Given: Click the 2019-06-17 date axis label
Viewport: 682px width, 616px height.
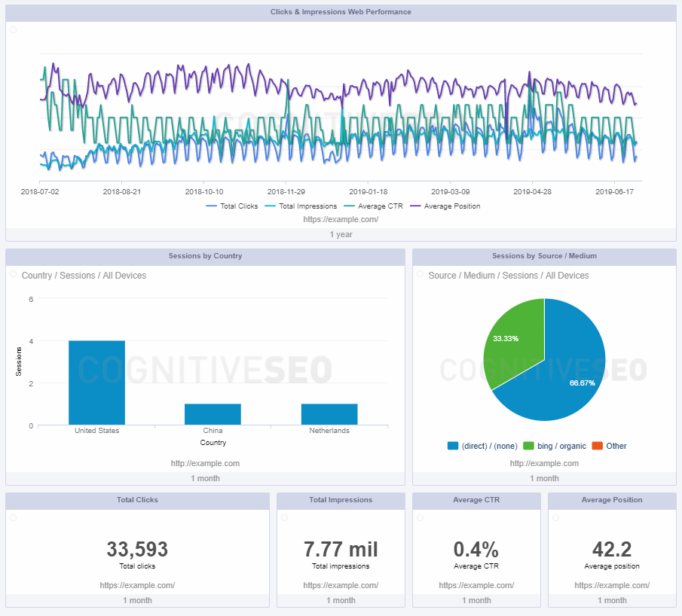Looking at the screenshot, I should 615,192.
